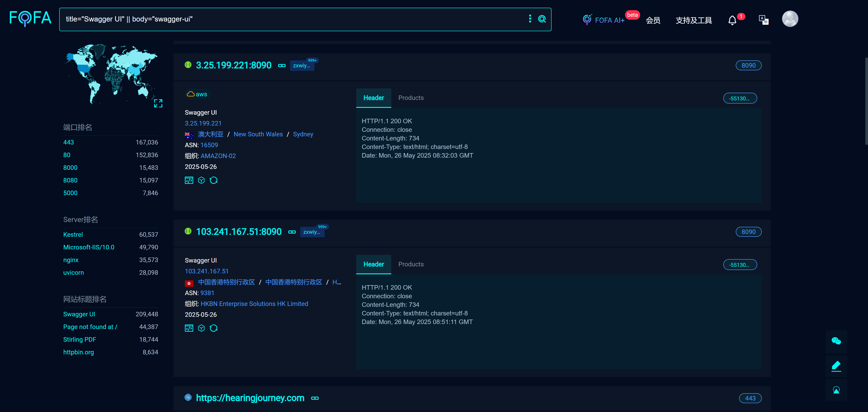The width and height of the screenshot is (868, 412).
Task: Click -55130 badge in second result
Action: (x=740, y=265)
